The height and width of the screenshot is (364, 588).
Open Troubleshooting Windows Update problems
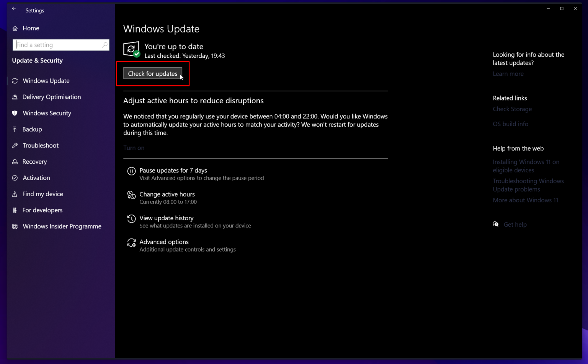[x=528, y=185]
